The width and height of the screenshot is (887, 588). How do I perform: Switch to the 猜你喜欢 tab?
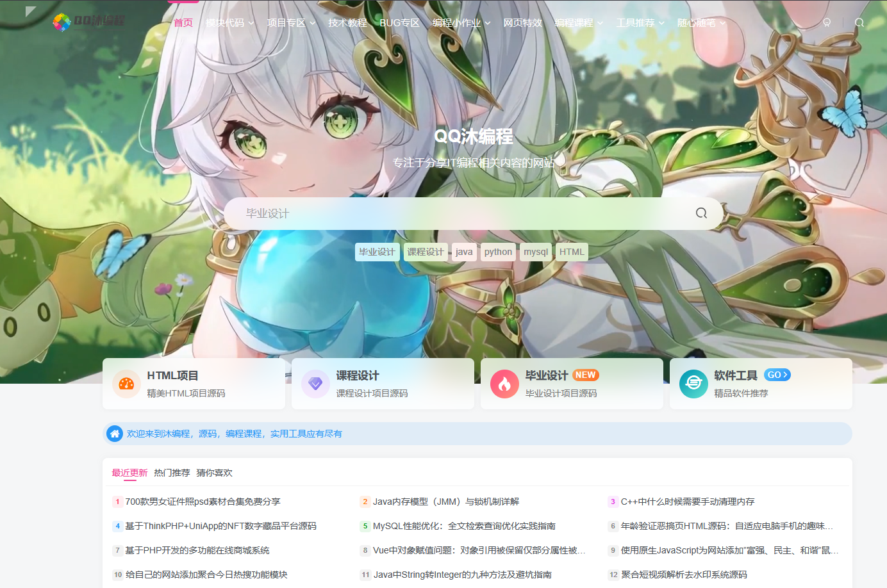click(214, 473)
